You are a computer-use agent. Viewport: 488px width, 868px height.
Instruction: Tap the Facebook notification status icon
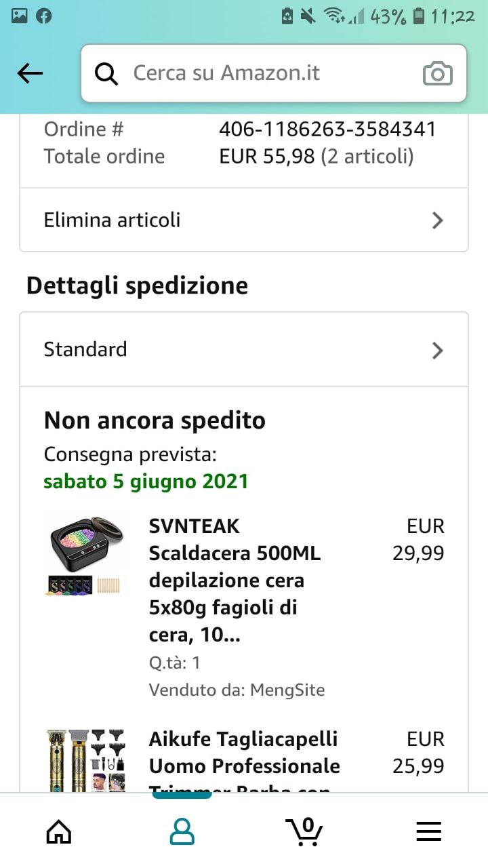tap(44, 16)
